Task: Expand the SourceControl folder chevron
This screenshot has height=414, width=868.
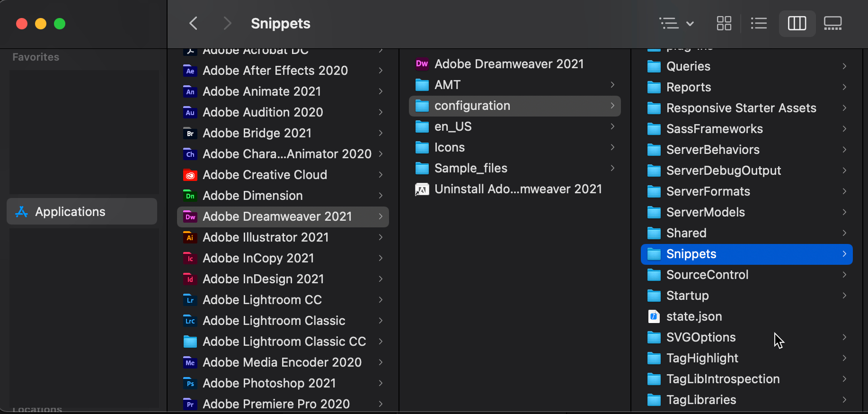Action: (x=844, y=275)
